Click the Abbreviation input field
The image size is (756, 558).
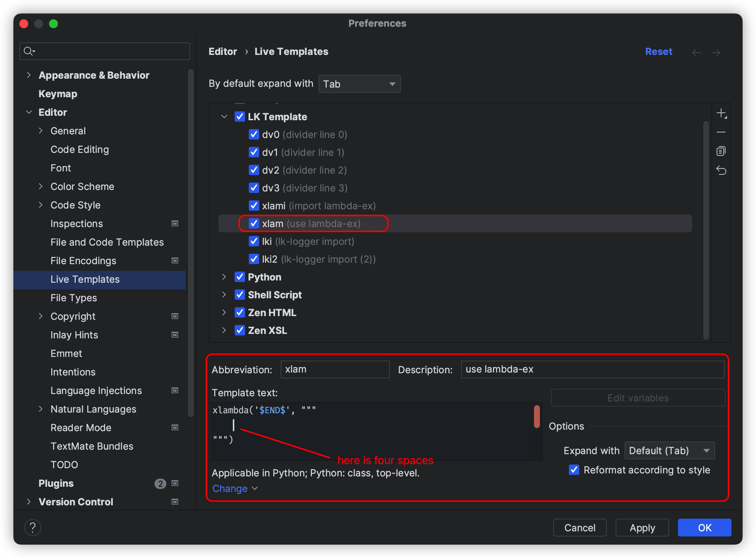(x=335, y=369)
